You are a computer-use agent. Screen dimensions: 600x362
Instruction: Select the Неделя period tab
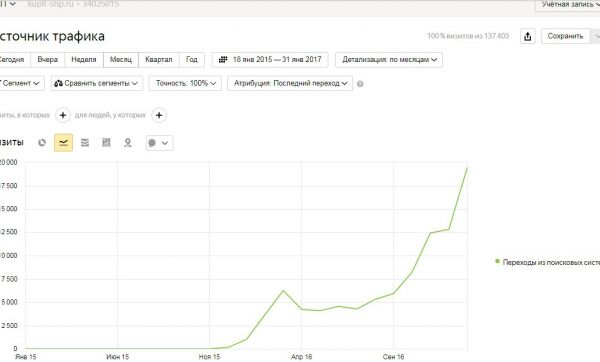click(84, 60)
